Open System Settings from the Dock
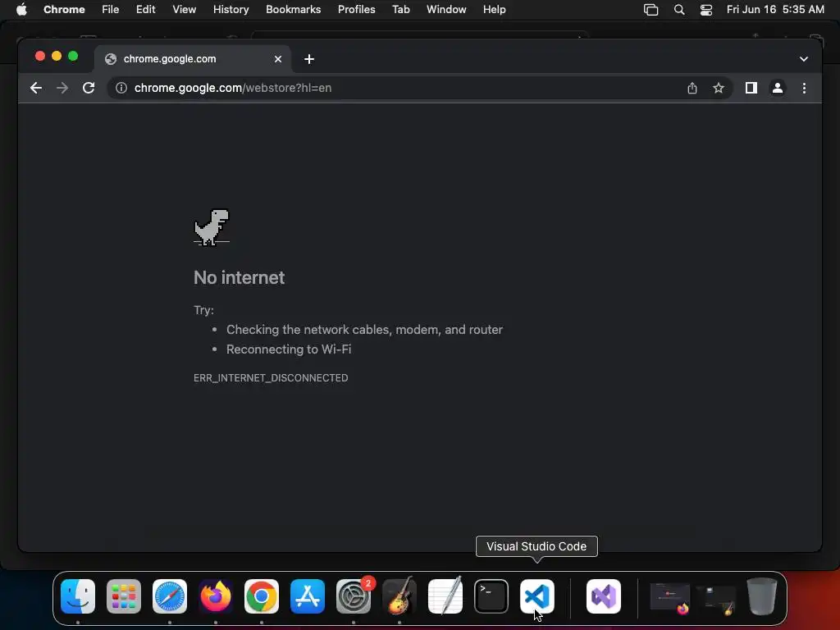The width and height of the screenshot is (840, 630). pyautogui.click(x=354, y=596)
